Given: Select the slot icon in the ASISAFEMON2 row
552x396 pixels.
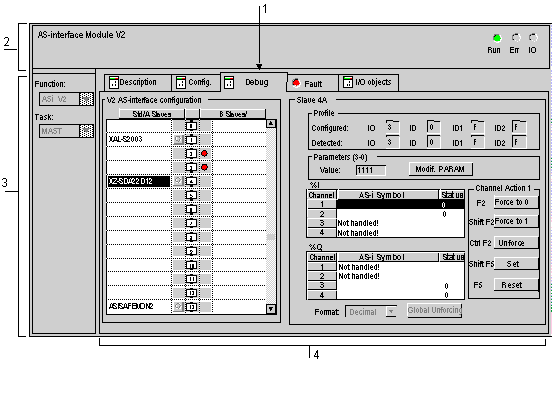Looking at the screenshot, I should click(x=192, y=307).
